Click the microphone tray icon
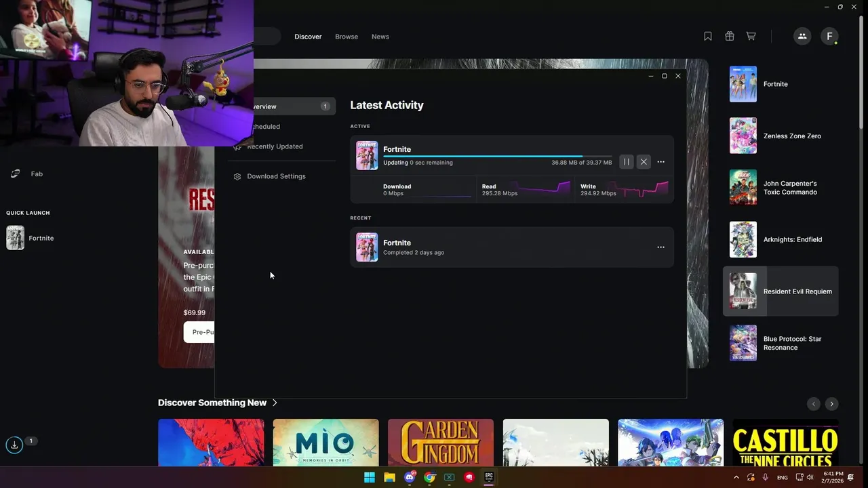 pos(765,477)
